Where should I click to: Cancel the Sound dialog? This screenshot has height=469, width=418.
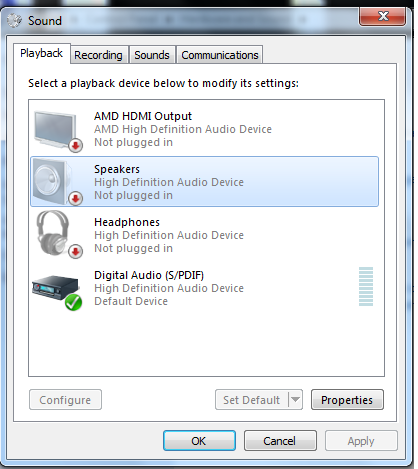point(280,441)
